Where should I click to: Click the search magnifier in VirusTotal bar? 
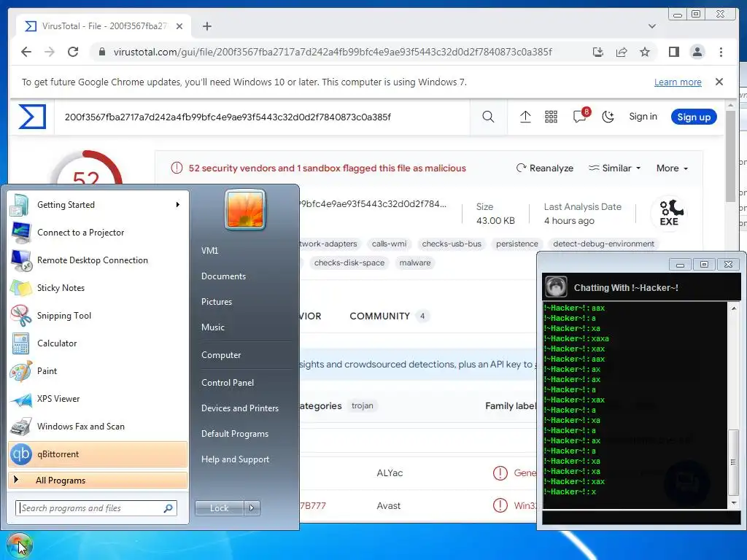coord(488,117)
